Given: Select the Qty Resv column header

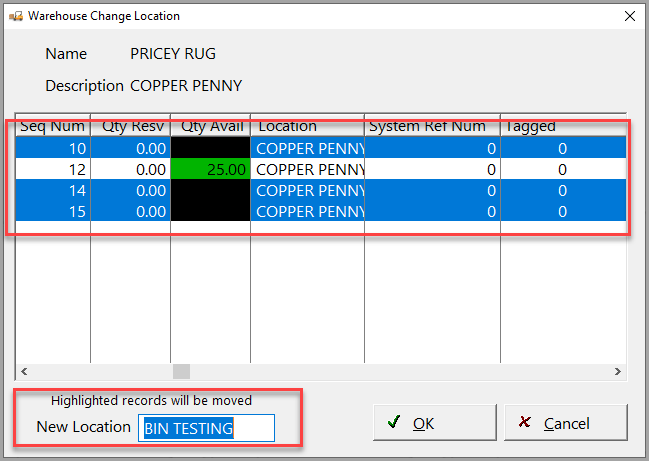Looking at the screenshot, I should coord(130,126).
